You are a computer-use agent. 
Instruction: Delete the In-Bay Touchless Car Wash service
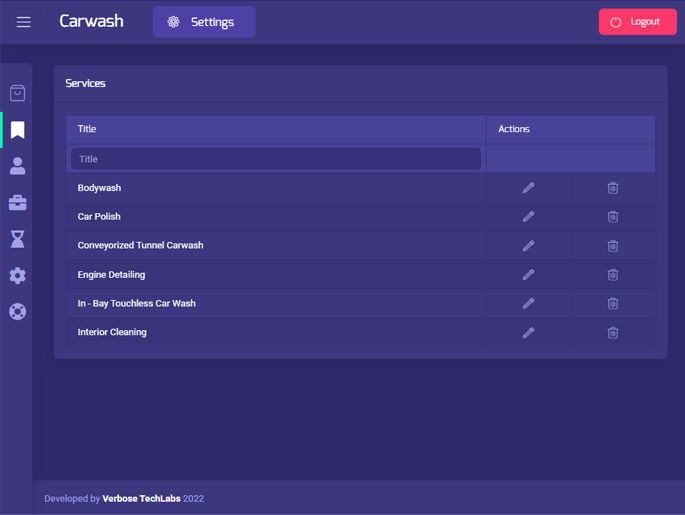tap(612, 304)
